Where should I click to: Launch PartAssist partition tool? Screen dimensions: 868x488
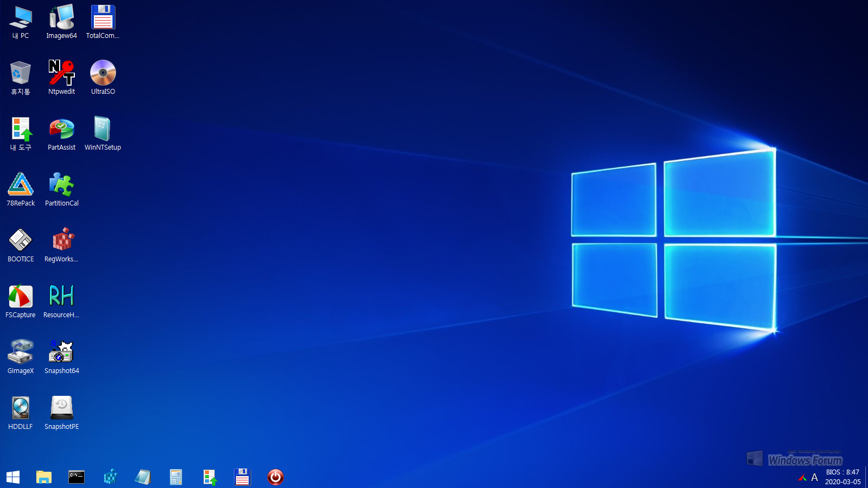pos(61,134)
